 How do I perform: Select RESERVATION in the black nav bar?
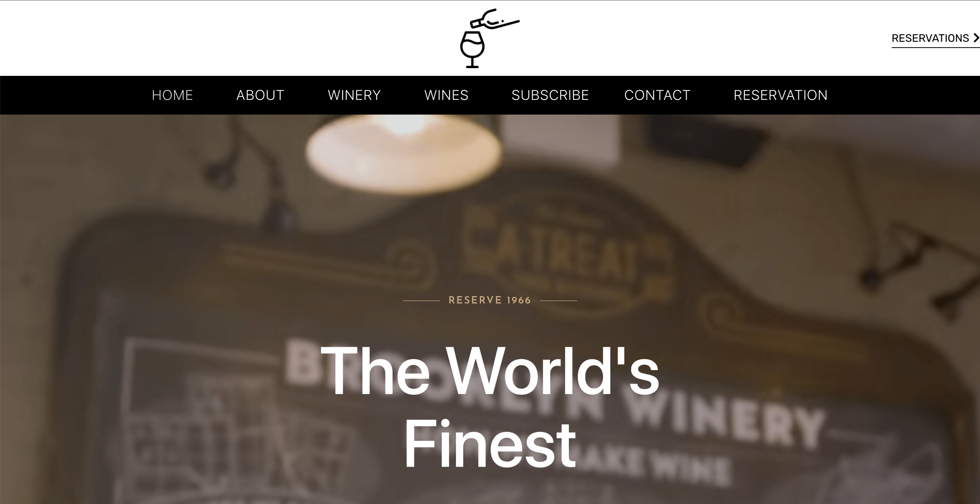781,95
